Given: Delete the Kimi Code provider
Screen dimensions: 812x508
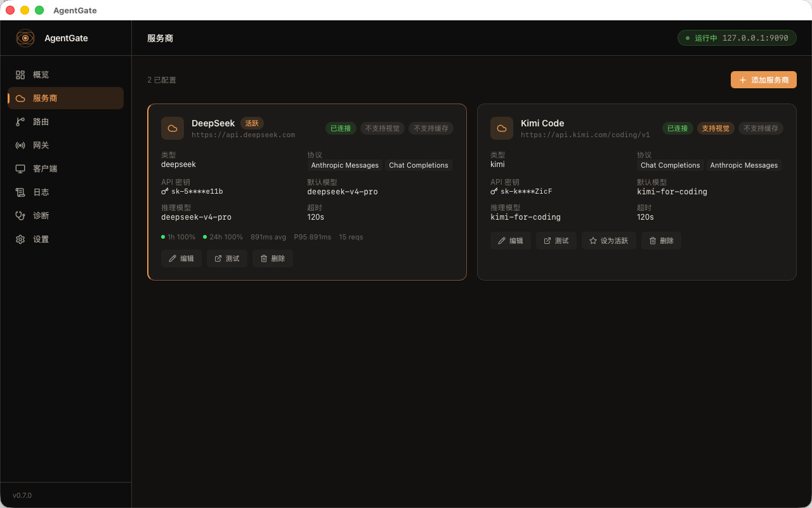Looking at the screenshot, I should pyautogui.click(x=661, y=241).
